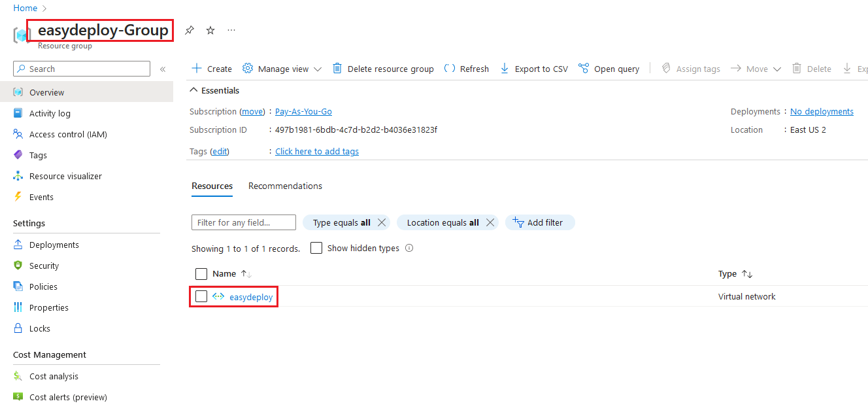Click the Resource visualizer icon
This screenshot has height=412, width=868.
pos(18,176)
